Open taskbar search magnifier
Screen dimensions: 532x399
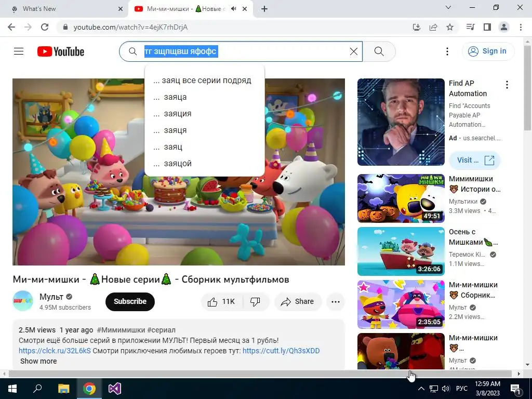coord(37,389)
